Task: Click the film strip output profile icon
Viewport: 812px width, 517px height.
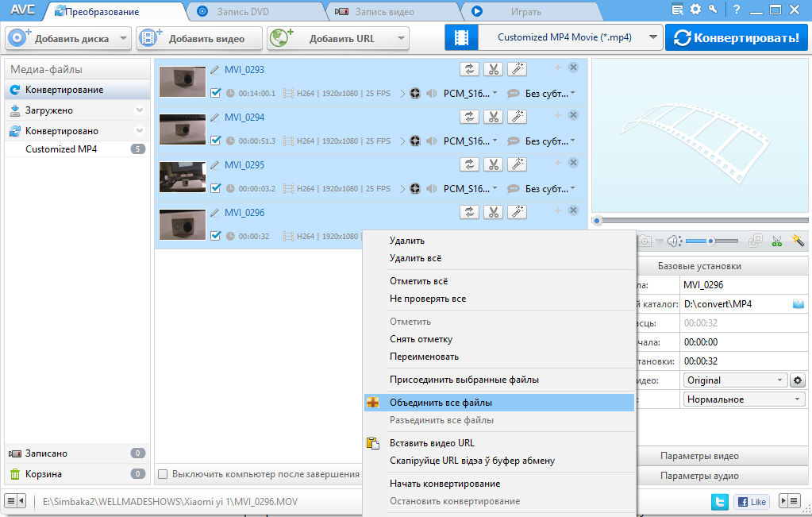Action: click(x=461, y=37)
